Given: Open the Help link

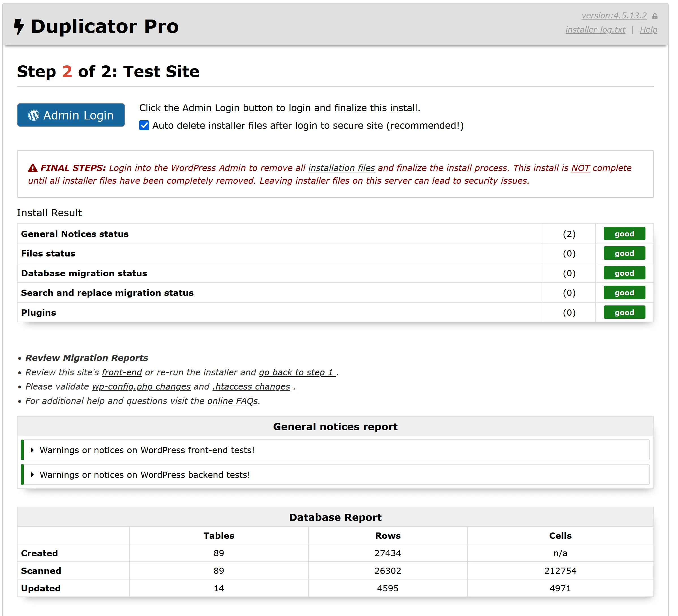Looking at the screenshot, I should (648, 30).
